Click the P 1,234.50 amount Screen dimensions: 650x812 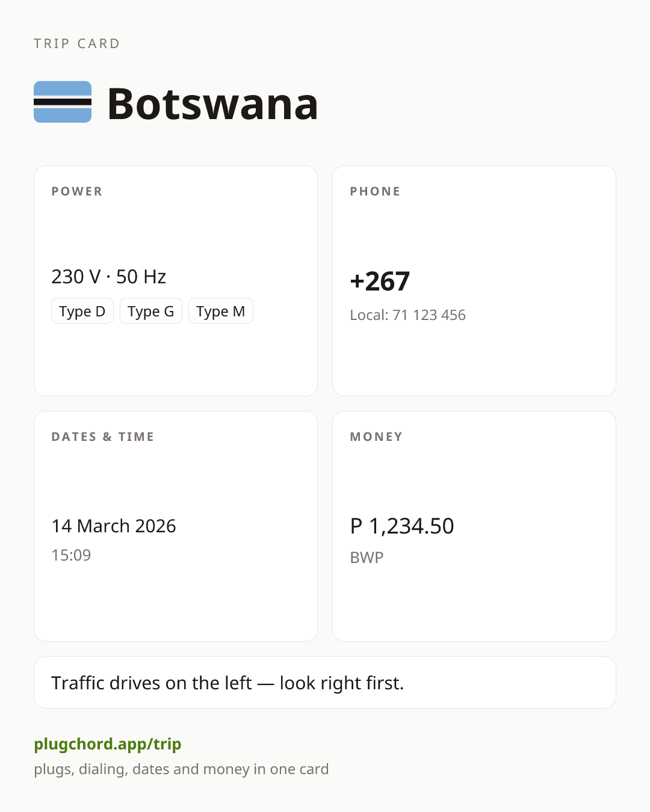(x=402, y=526)
